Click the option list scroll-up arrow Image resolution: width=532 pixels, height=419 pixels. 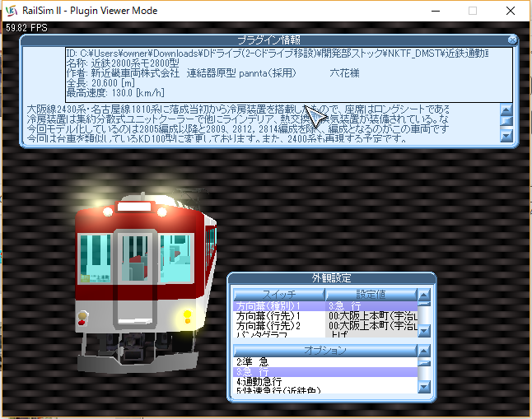[x=424, y=351]
